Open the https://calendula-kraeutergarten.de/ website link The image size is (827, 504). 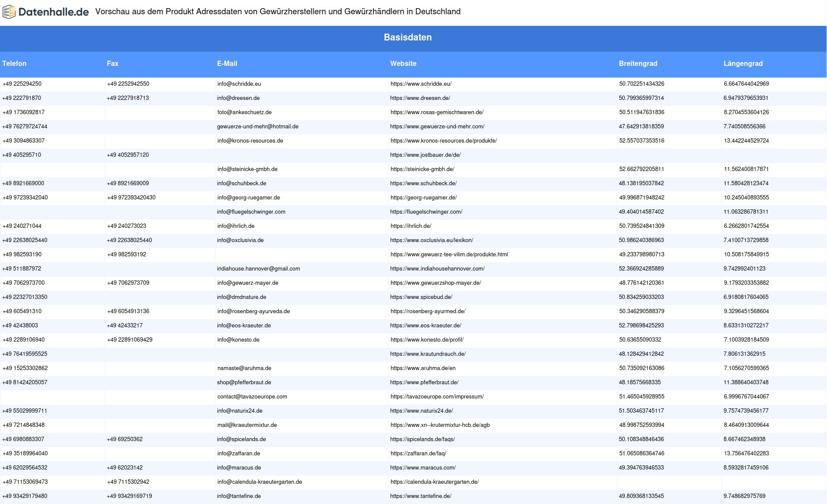(x=435, y=482)
